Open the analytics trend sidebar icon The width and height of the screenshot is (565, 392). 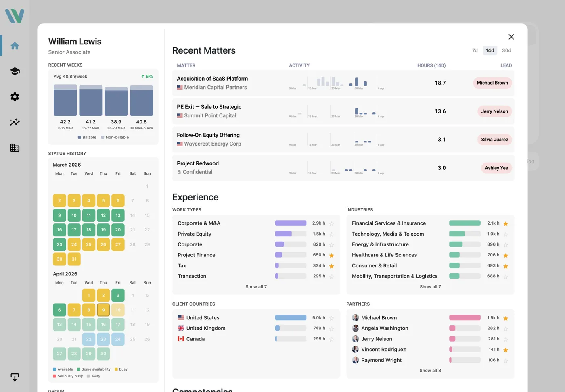tap(15, 122)
